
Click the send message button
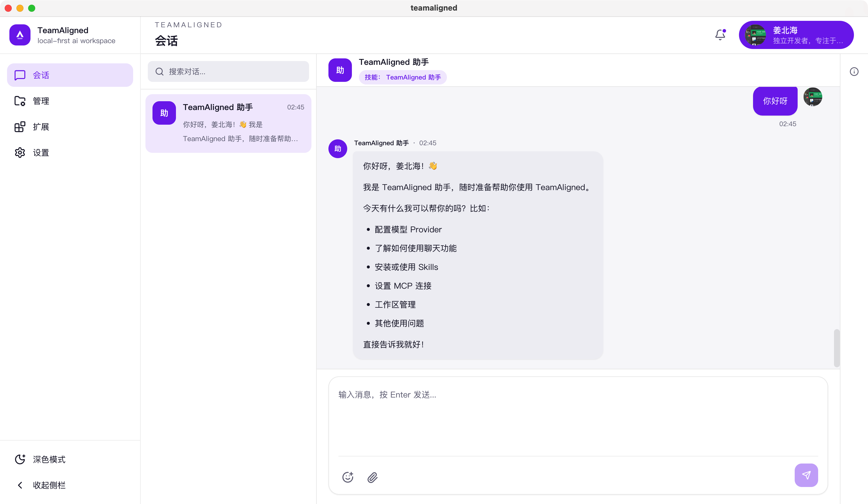[806, 475]
